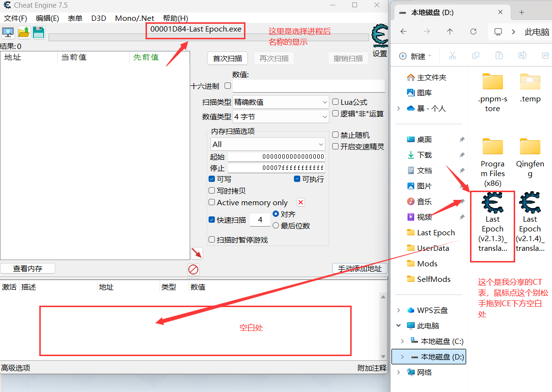This screenshot has height=392, width=552.
Task: Click 高级选项 in the status bar
Action: click(16, 368)
